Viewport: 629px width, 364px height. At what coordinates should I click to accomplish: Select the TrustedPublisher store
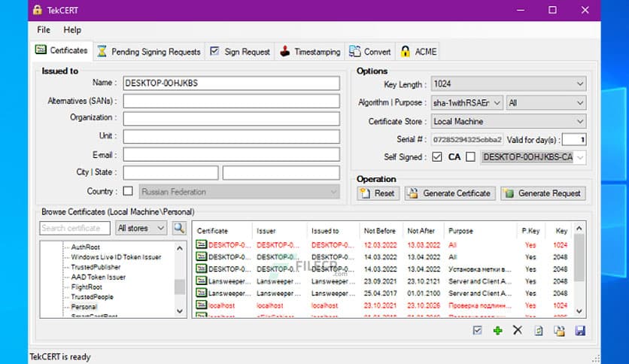tap(96, 267)
